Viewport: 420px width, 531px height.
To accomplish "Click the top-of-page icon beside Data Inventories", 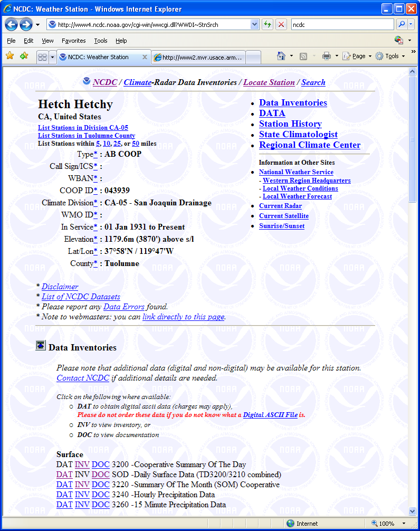I will coord(41,345).
